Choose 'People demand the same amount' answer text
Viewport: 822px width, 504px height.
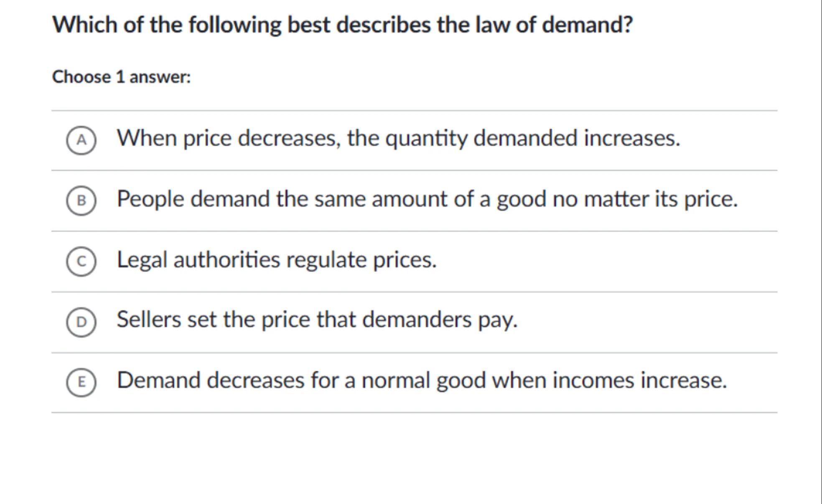427,199
